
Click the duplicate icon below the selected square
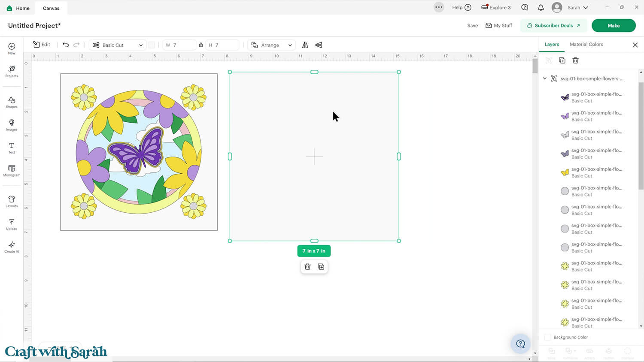click(321, 266)
